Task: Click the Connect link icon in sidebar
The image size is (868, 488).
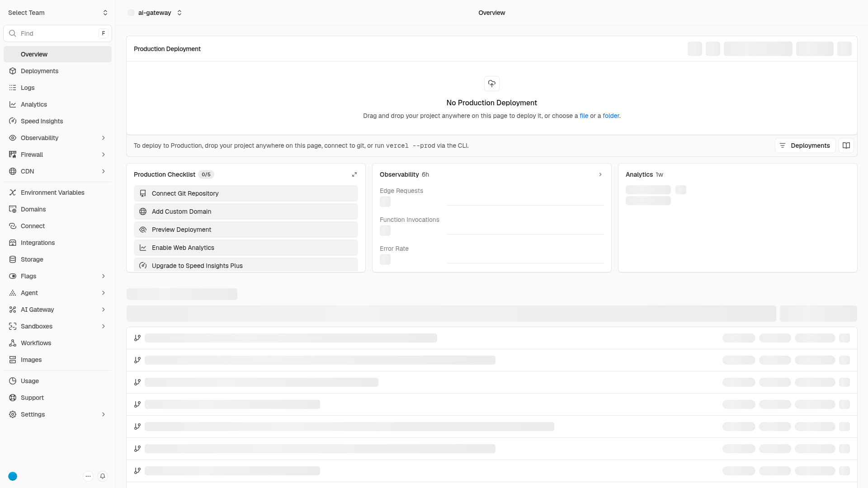Action: point(13,226)
